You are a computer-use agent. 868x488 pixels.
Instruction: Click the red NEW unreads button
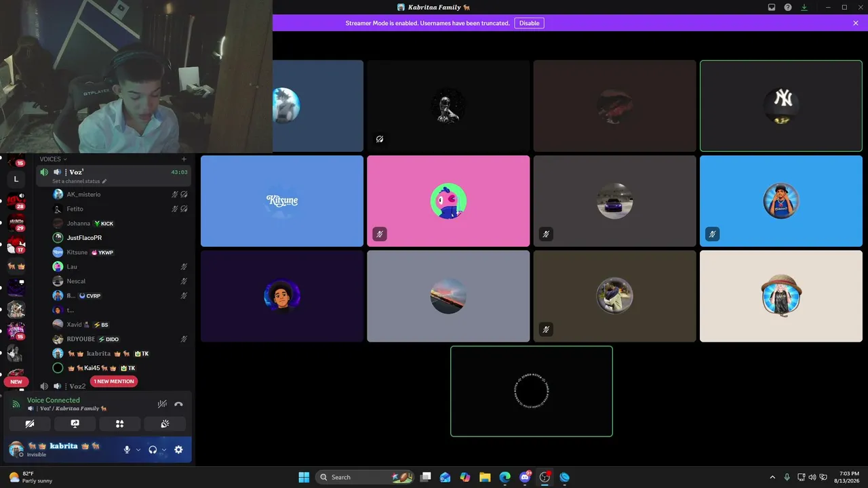tap(16, 382)
